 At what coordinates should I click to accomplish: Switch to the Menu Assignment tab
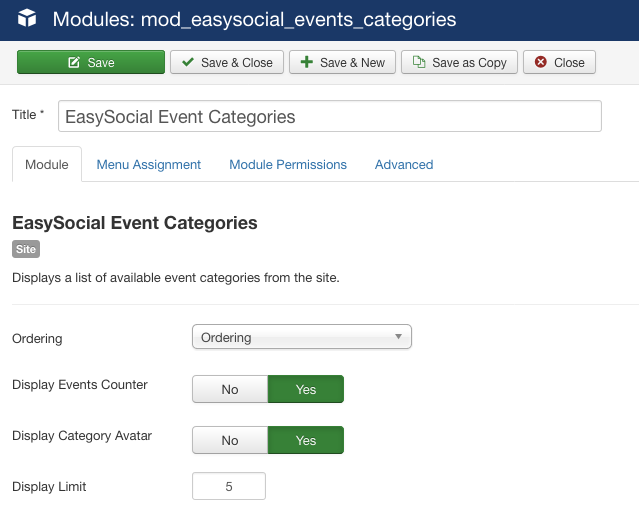pos(148,164)
